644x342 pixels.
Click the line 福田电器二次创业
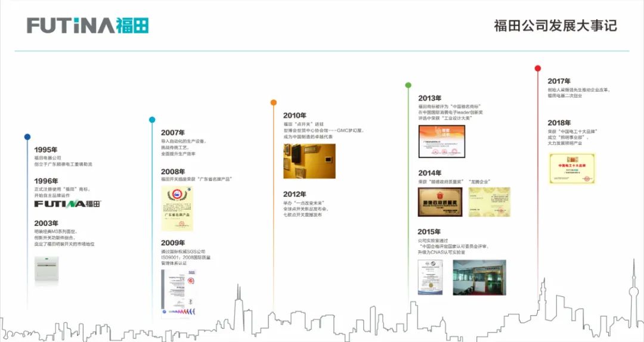point(565,96)
